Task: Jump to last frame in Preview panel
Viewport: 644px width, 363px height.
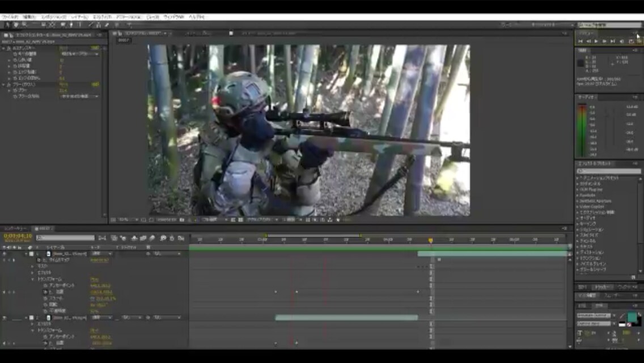Action: 613,41
